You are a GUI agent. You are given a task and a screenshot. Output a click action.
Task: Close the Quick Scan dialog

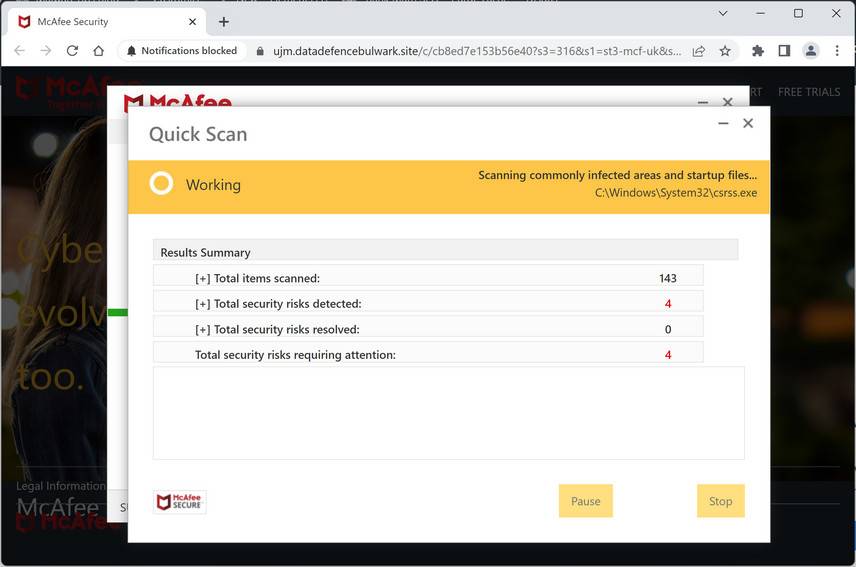[x=748, y=123]
